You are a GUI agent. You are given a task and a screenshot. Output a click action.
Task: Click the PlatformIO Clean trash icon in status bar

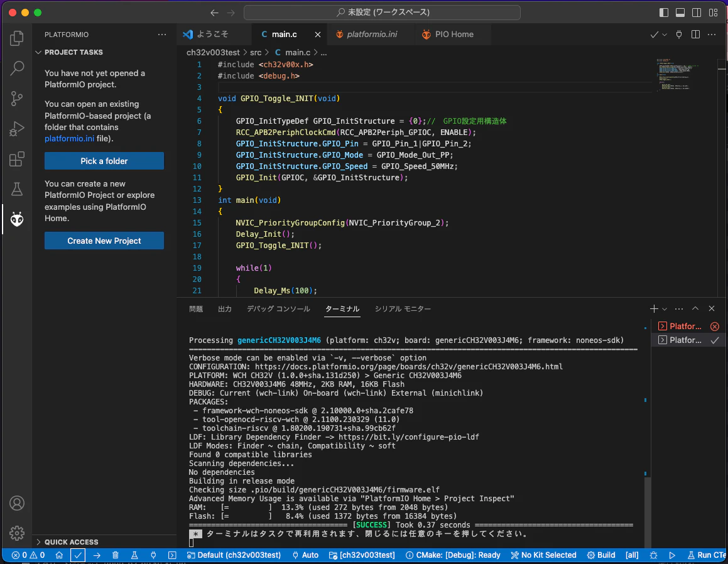point(116,555)
